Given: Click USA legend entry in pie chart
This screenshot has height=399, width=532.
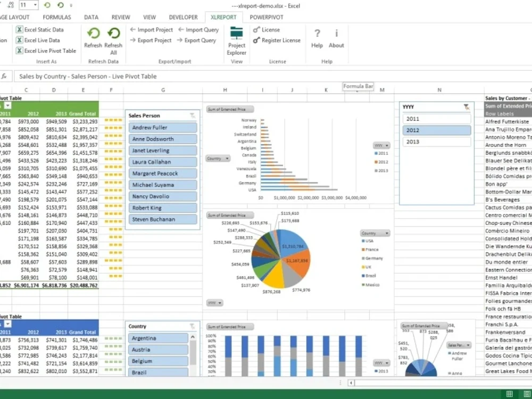Looking at the screenshot, I should point(368,241).
